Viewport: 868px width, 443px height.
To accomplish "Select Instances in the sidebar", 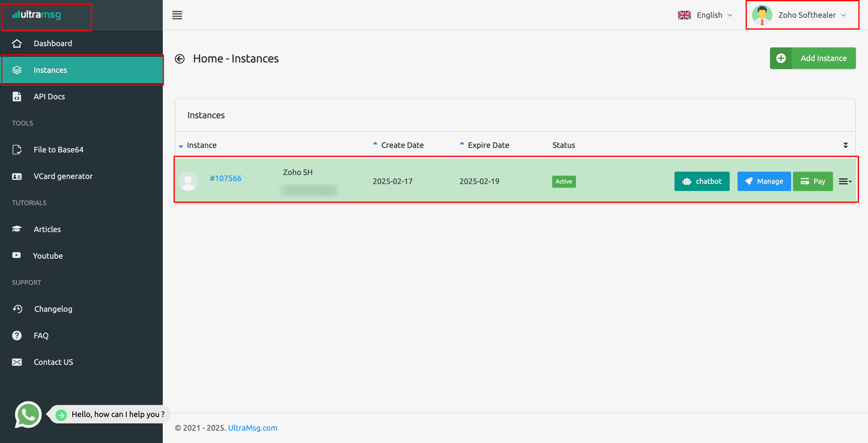I will (82, 70).
